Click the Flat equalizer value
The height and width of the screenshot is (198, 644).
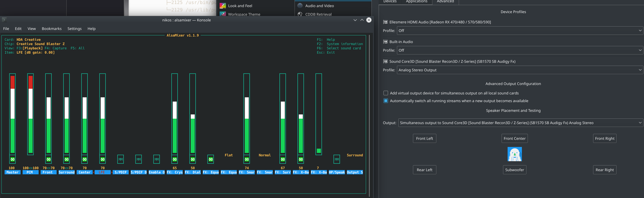pyautogui.click(x=228, y=155)
